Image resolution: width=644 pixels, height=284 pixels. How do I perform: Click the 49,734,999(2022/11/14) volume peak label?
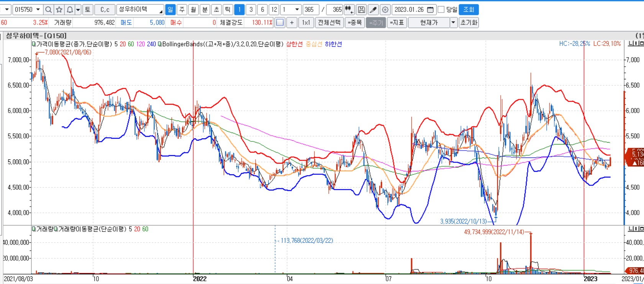494,232
